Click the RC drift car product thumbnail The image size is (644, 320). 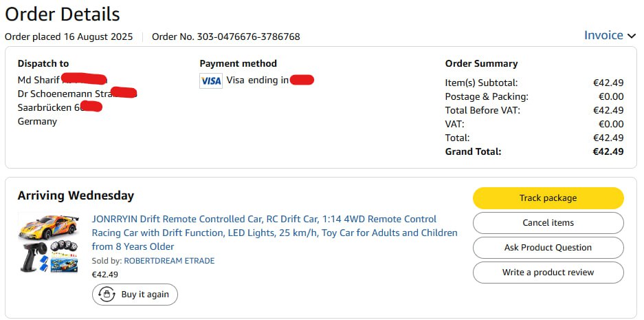49,244
